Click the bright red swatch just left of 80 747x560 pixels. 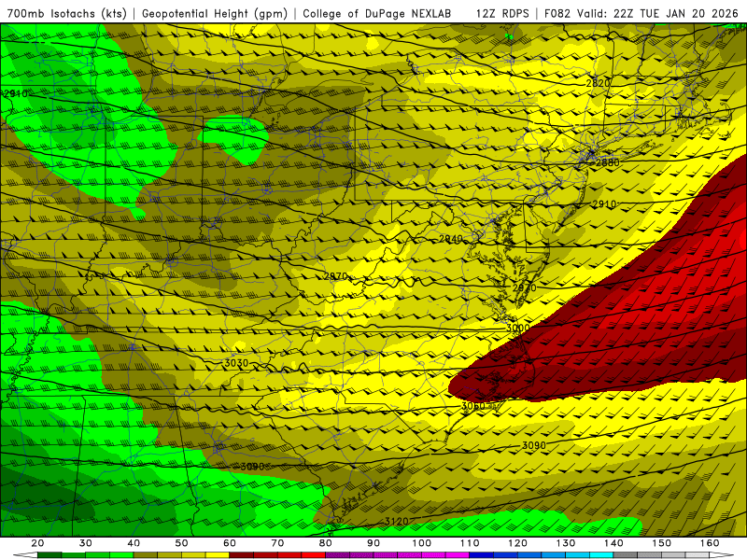click(x=314, y=555)
